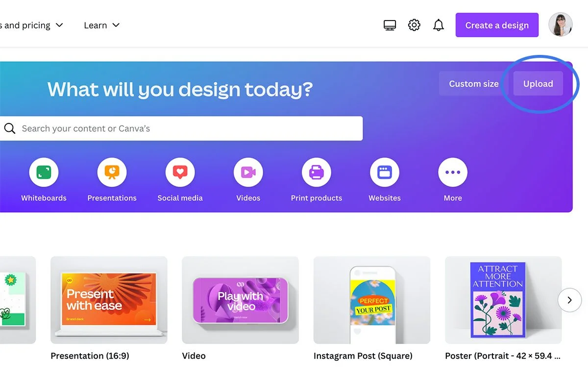The height and width of the screenshot is (392, 588).
Task: Show next templates with right arrow
Action: (x=569, y=300)
